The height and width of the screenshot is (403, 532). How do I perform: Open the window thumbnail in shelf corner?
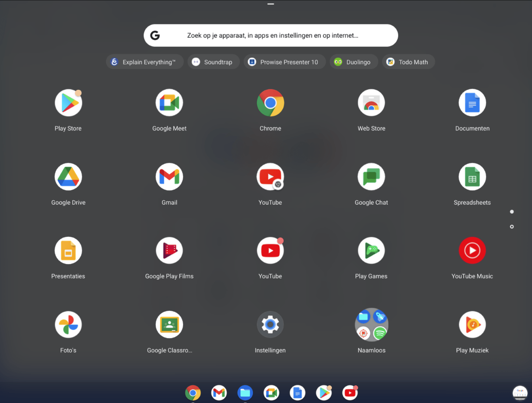(x=520, y=393)
